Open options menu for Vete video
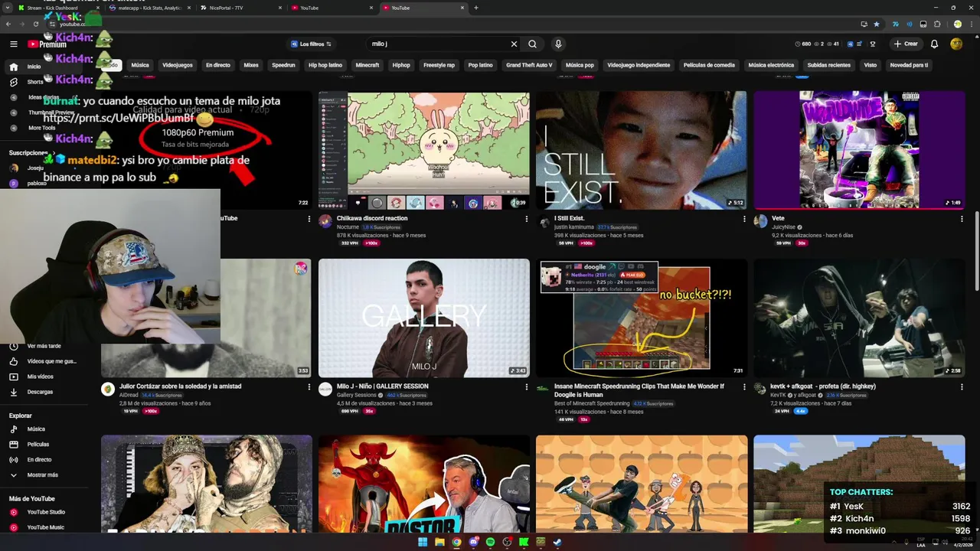980x551 pixels. 962,219
